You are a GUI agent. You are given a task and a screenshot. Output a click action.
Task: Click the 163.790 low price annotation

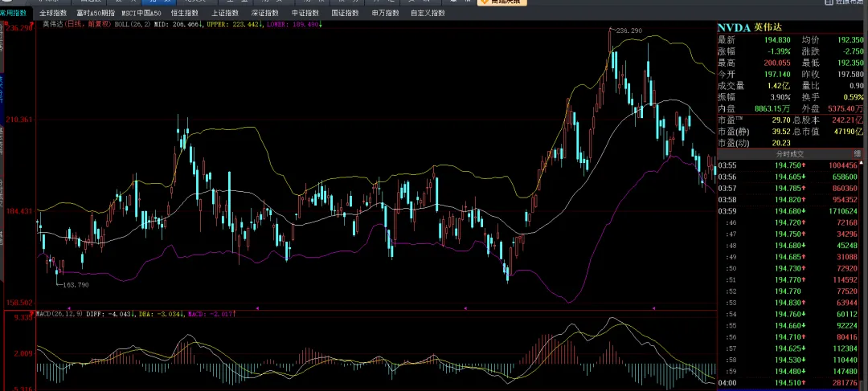click(76, 285)
